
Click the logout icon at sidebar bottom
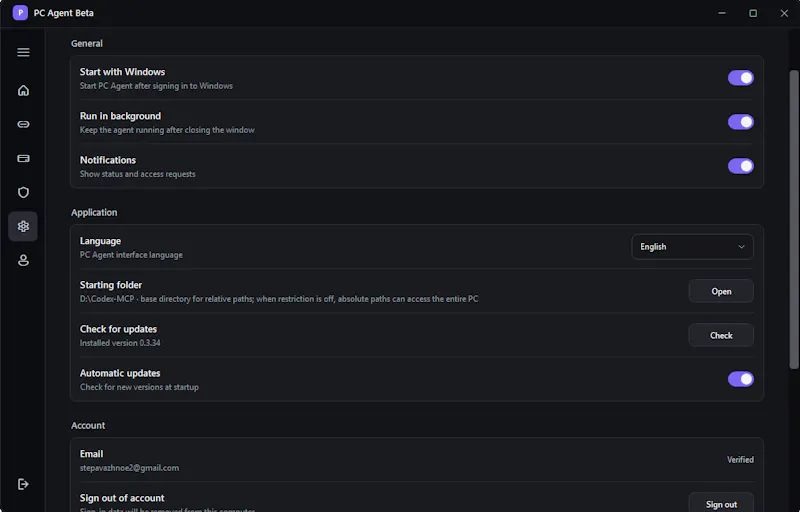point(23,484)
